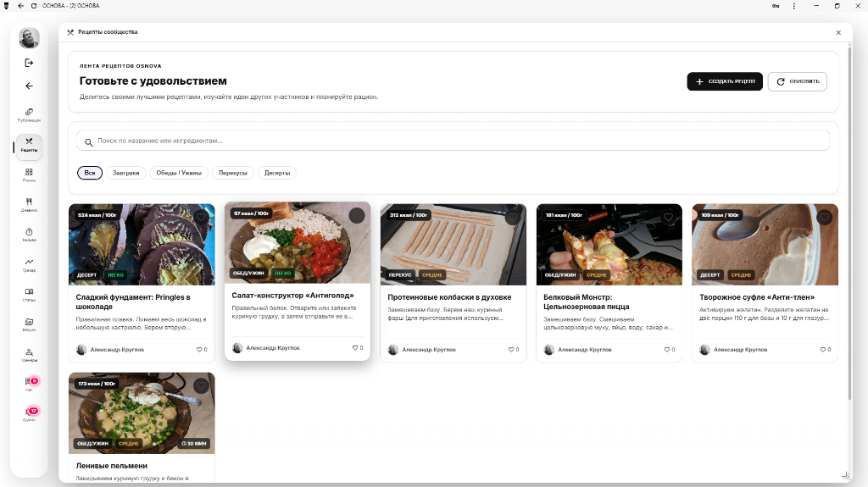Favorite the Салат-конструктор Антиголод card
868x487 pixels.
[x=357, y=216]
